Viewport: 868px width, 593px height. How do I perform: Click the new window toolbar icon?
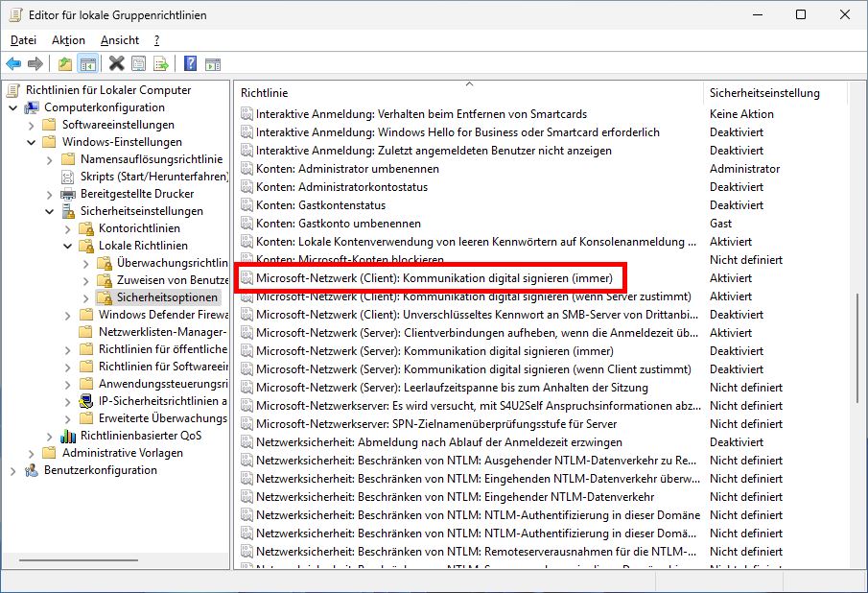[x=214, y=62]
